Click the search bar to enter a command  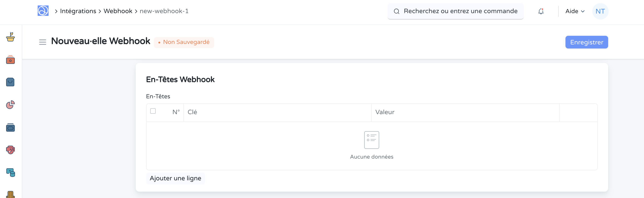(455, 11)
